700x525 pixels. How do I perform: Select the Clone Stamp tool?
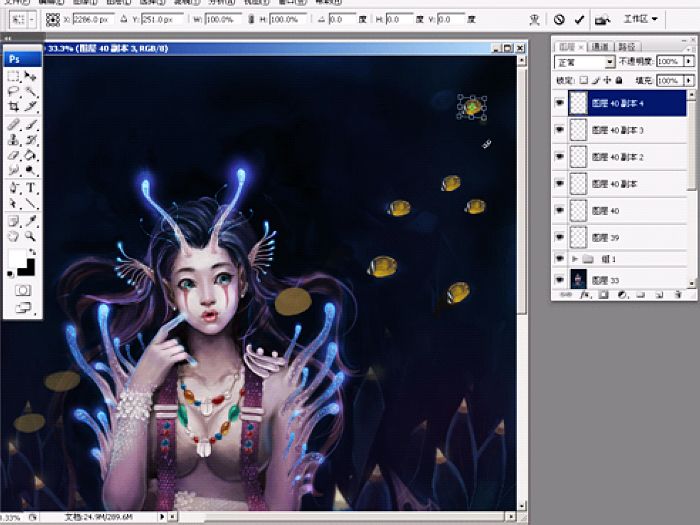pyautogui.click(x=13, y=140)
